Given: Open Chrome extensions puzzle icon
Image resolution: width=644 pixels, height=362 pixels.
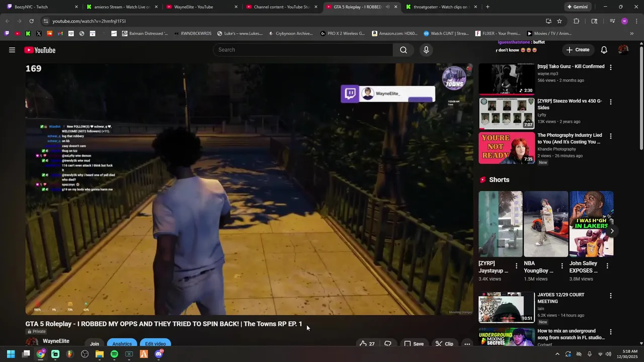Looking at the screenshot, I should pyautogui.click(x=577, y=21).
